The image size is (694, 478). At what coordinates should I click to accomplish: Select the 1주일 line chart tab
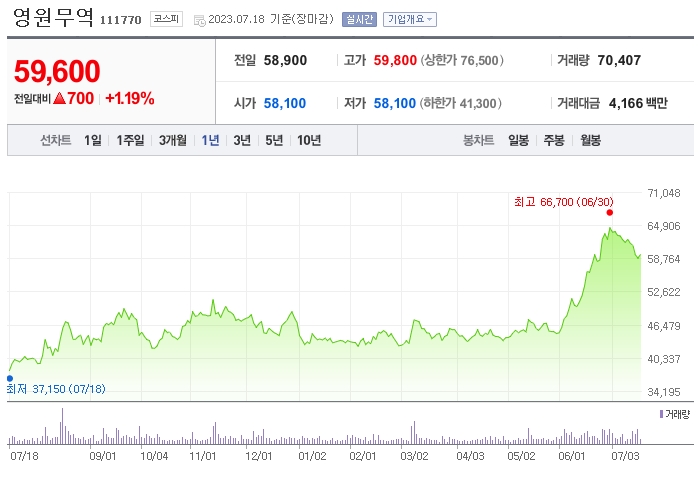coord(130,140)
